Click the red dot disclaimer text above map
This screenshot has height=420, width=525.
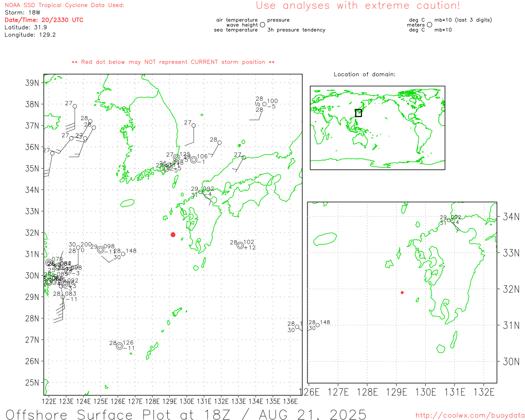173,62
